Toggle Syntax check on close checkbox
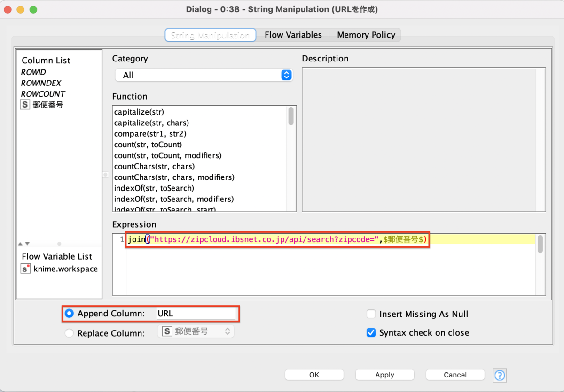This screenshot has height=392, width=564. pyautogui.click(x=371, y=332)
